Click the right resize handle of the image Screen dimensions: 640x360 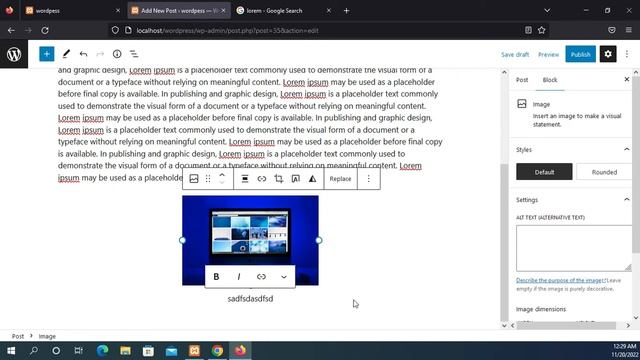[x=319, y=240]
